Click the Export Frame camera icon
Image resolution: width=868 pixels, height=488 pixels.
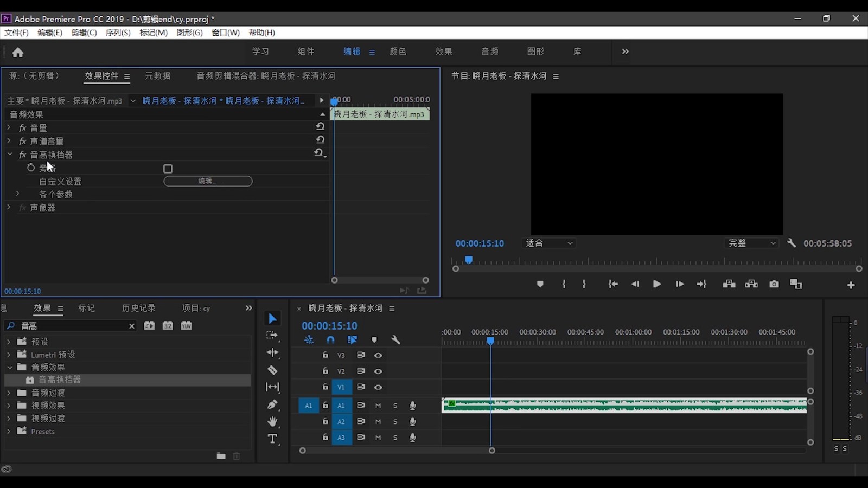tap(774, 284)
